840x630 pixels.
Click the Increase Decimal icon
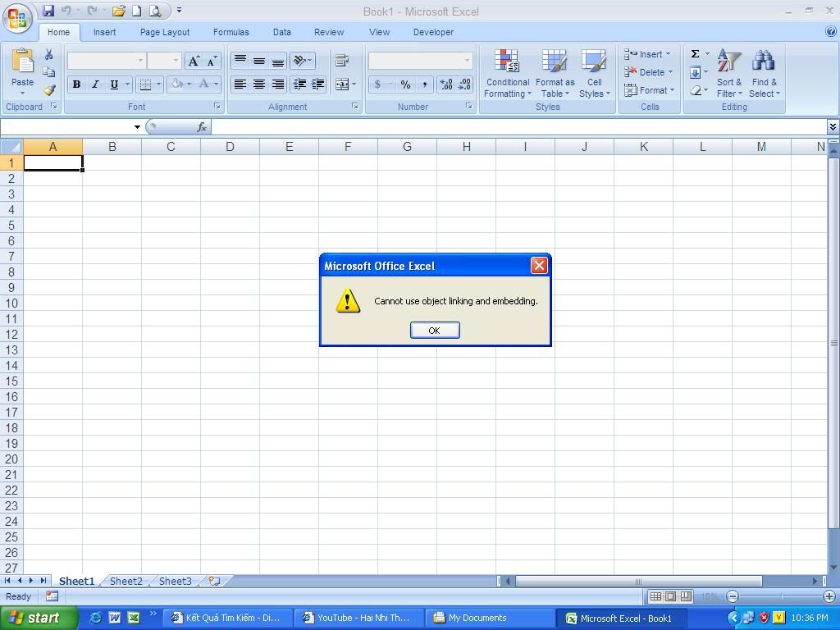coord(445,84)
